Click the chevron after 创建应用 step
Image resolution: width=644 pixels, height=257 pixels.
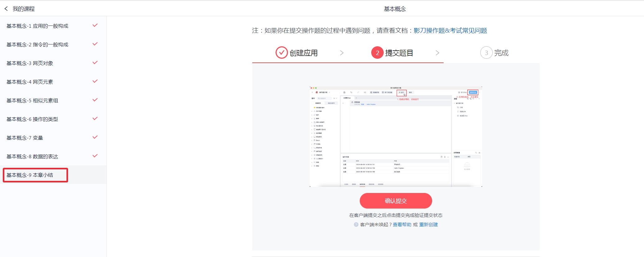[x=342, y=53]
